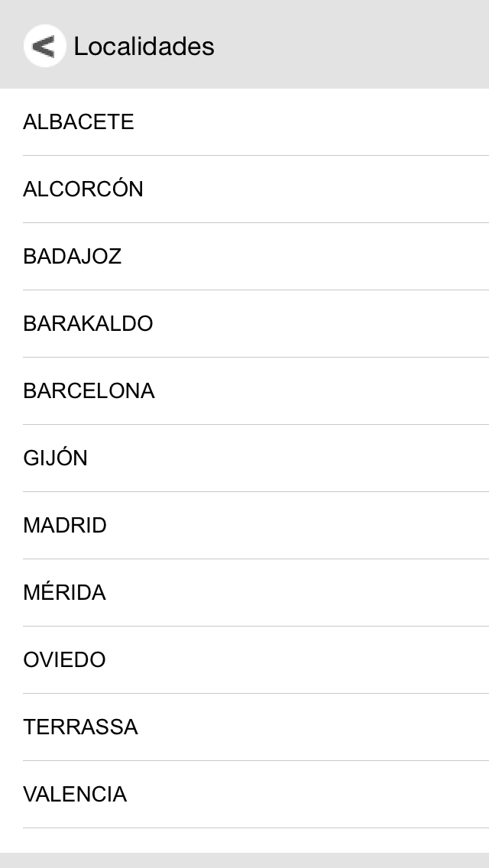
Task: Click the gray footer strip below the list
Action: click(244, 860)
